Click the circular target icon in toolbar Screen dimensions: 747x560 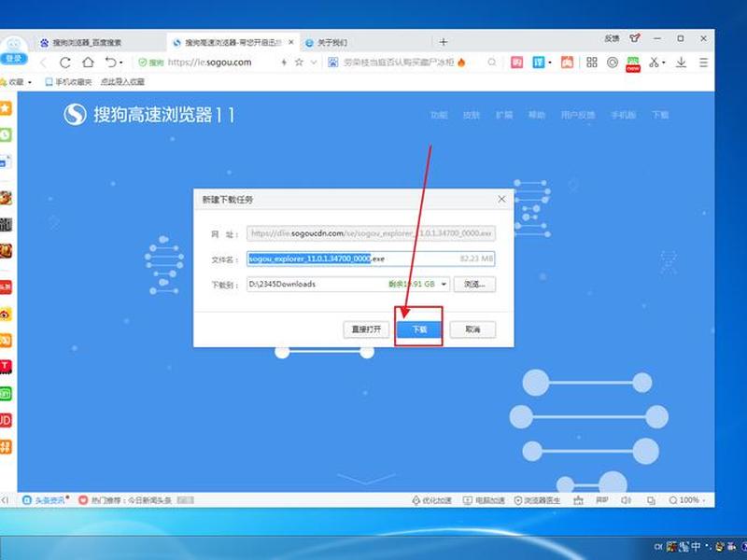tap(613, 63)
